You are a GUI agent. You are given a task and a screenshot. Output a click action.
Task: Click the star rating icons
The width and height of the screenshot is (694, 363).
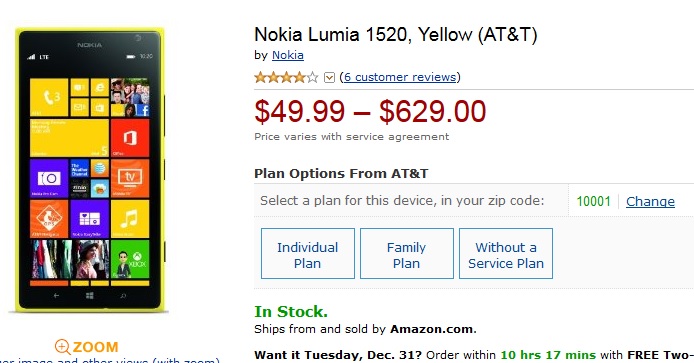(x=286, y=77)
